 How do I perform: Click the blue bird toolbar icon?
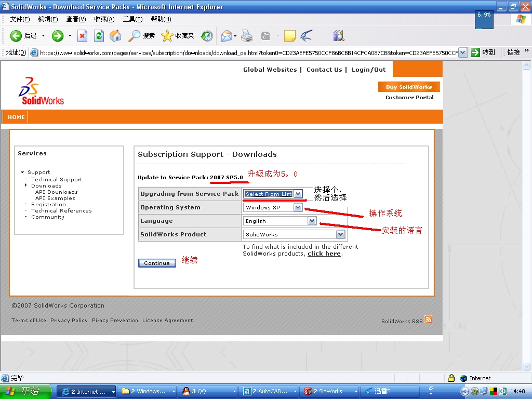pos(307,36)
